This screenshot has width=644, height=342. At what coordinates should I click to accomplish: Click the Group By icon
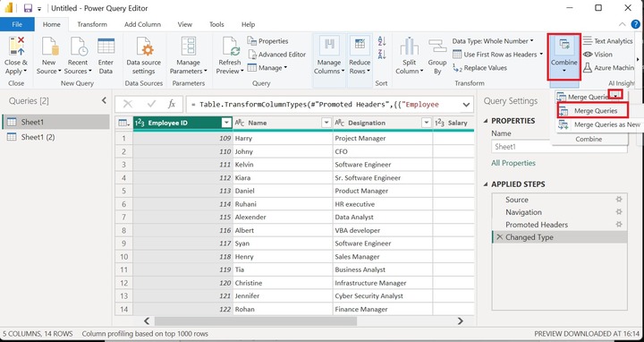pyautogui.click(x=437, y=46)
